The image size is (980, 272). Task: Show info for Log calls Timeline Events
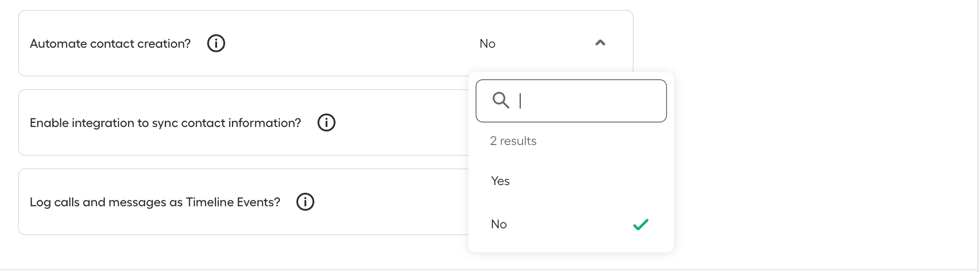305,202
